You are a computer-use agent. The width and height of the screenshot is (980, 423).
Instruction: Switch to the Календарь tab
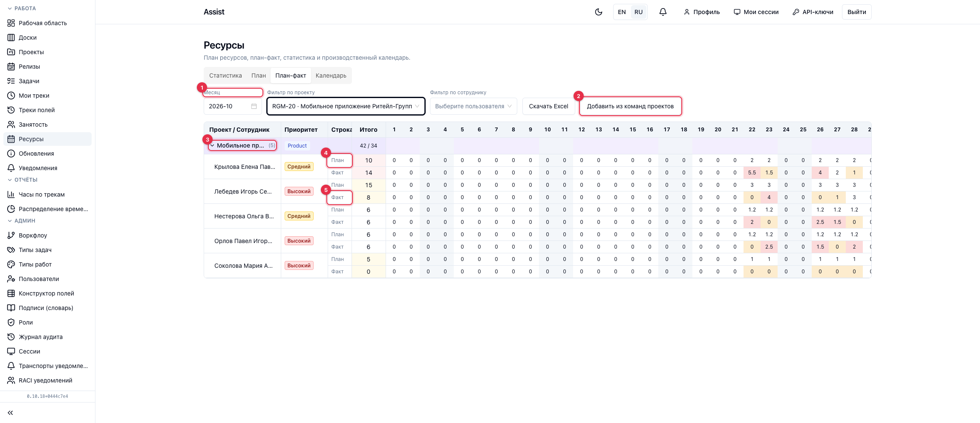click(x=331, y=75)
